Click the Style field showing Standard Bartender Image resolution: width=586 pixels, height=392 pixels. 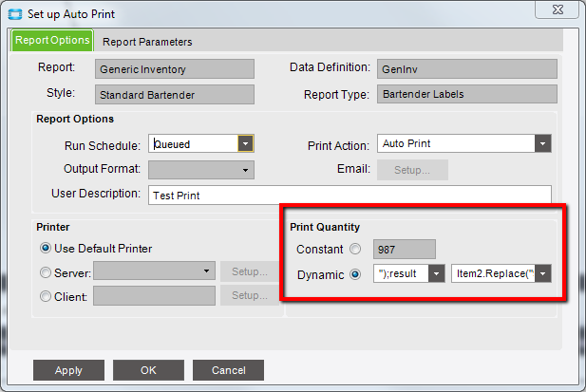click(x=175, y=95)
